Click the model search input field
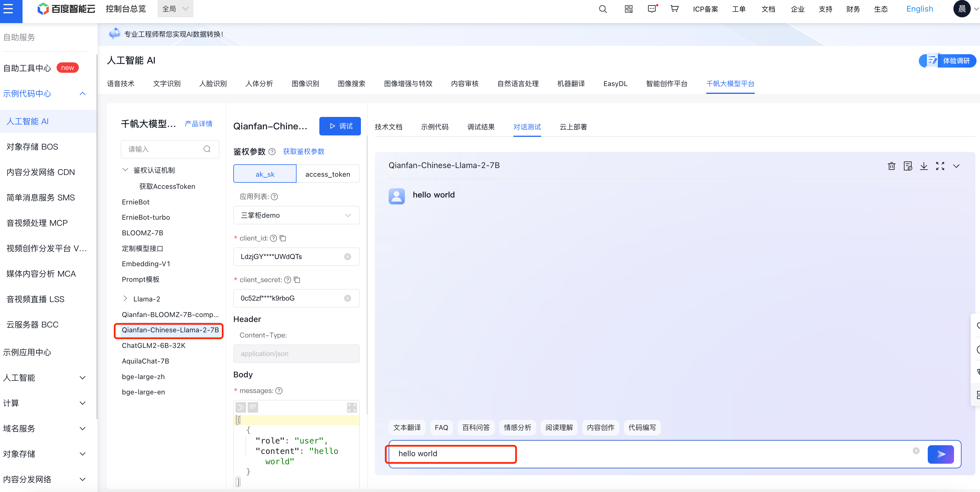 coord(164,149)
